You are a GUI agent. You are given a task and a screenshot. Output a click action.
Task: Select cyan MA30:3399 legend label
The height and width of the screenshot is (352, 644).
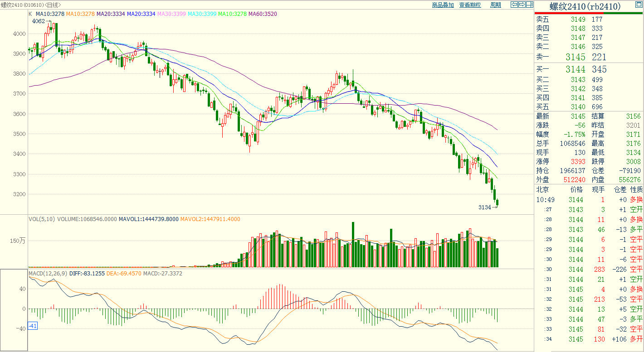[202, 14]
